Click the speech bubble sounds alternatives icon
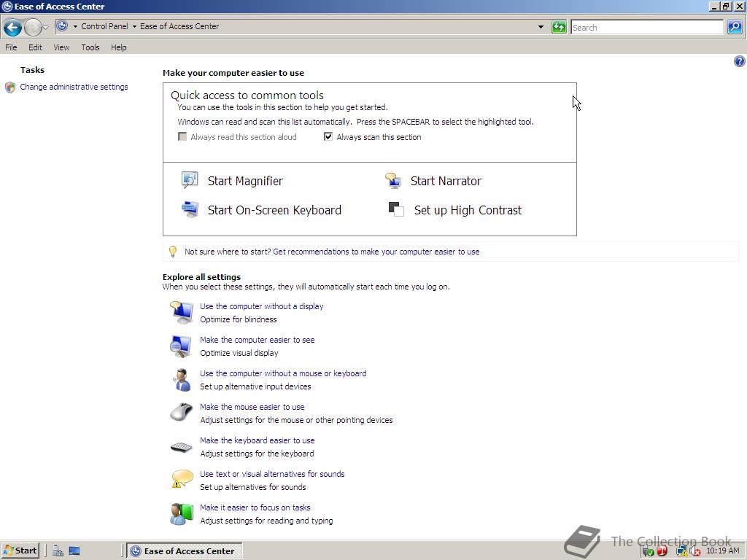Screen dimensions: 747x560 182,479
